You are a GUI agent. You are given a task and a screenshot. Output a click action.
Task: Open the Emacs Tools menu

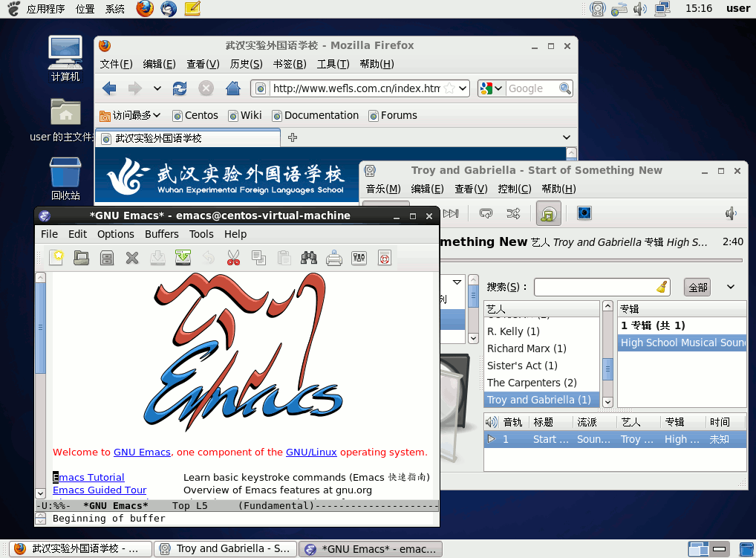pos(201,234)
